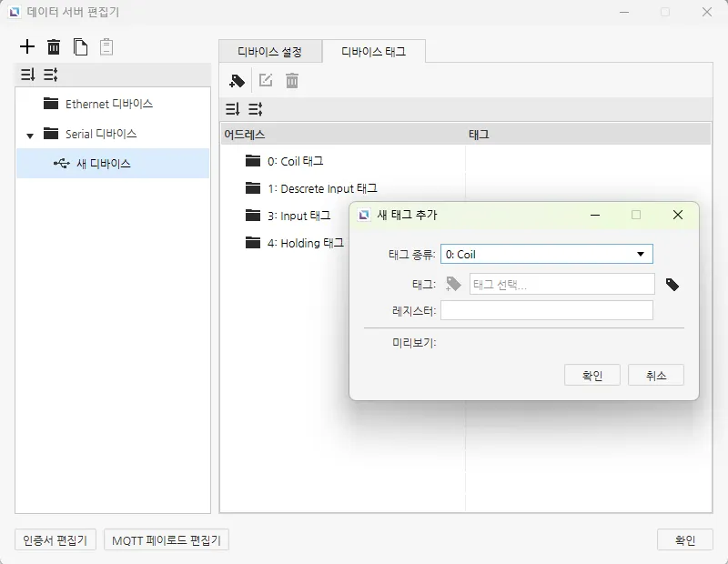This screenshot has width=728, height=564.
Task: Click the add tag icon in tag toolbar
Action: click(x=237, y=81)
